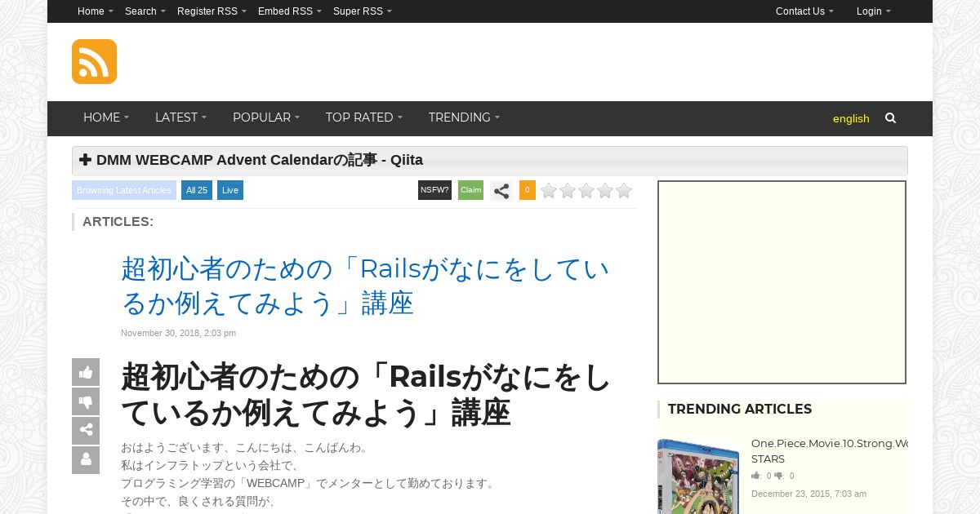Image resolution: width=980 pixels, height=514 pixels.
Task: Open the DMM WEBCAMP Advent Calendar feed title
Action: (260, 160)
